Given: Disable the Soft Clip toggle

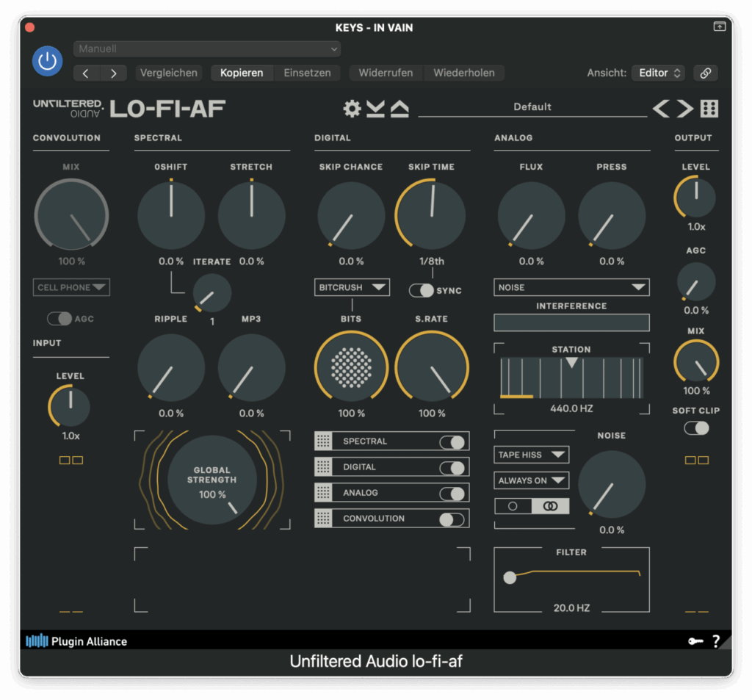Looking at the screenshot, I should 696,427.
